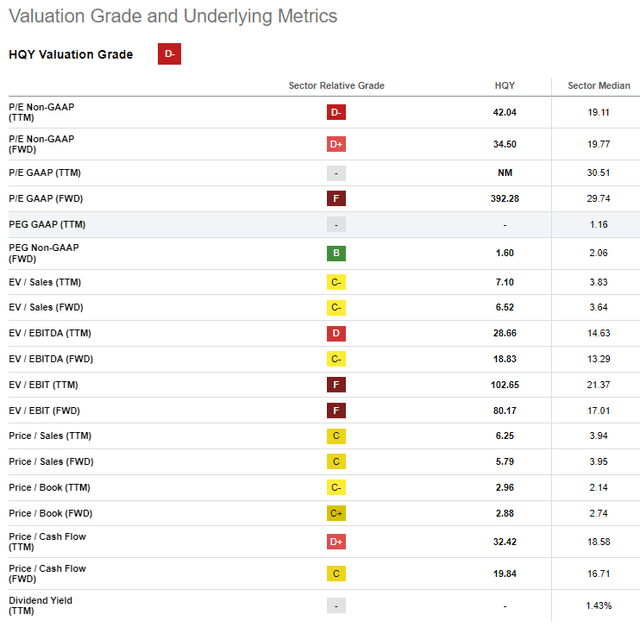Click the HQY value 32.42

tap(505, 542)
